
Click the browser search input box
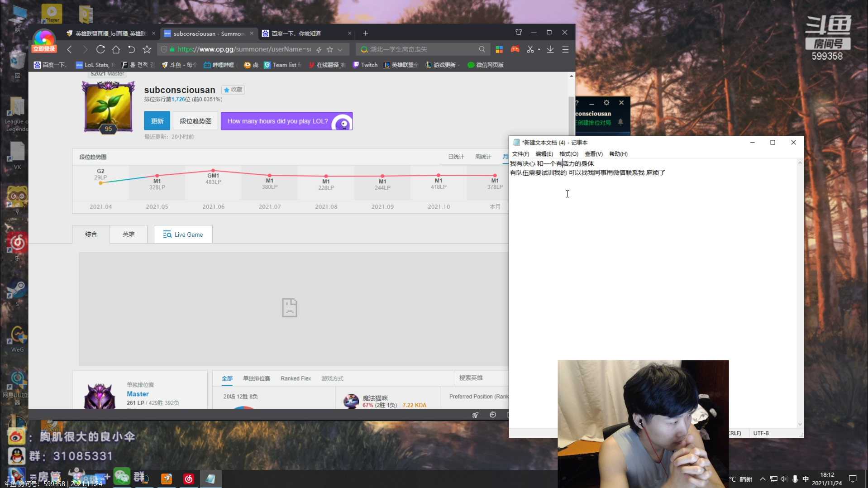pyautogui.click(x=423, y=49)
